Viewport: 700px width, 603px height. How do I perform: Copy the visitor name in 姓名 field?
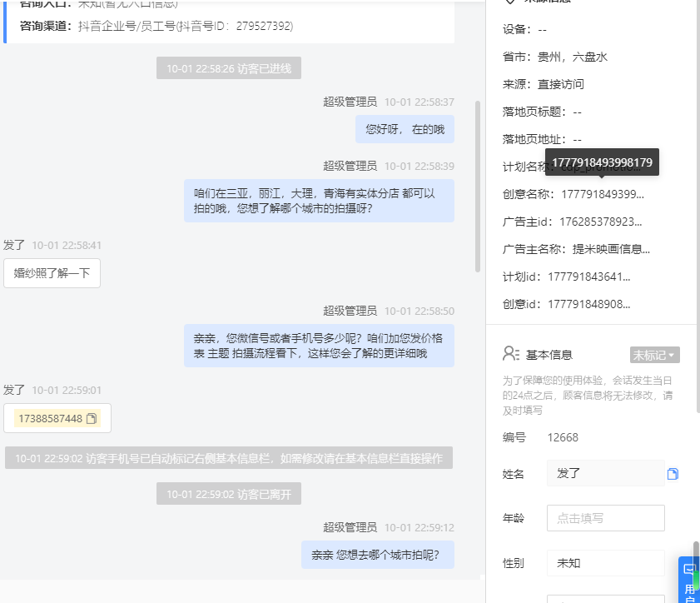click(673, 474)
